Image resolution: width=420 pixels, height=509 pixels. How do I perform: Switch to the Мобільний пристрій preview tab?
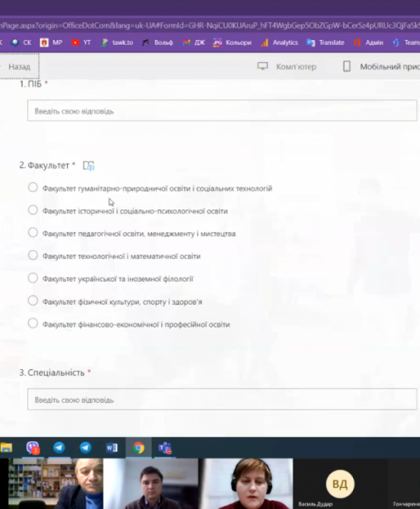pos(381,66)
